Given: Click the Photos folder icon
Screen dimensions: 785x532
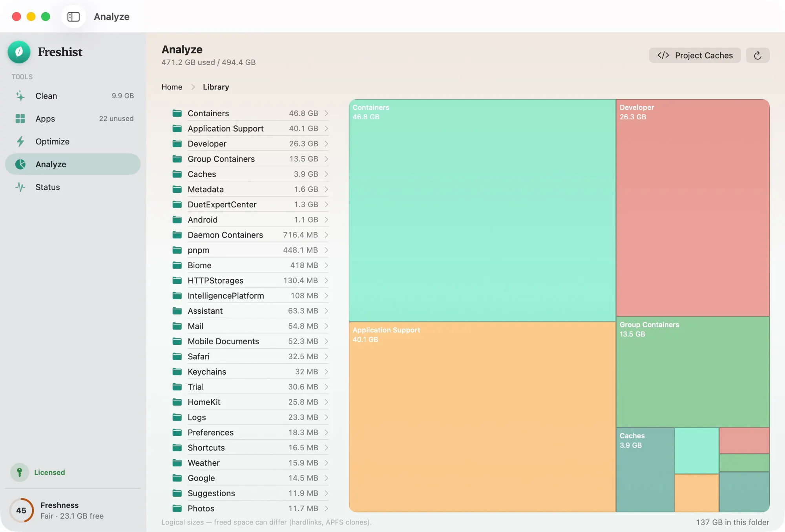Looking at the screenshot, I should coord(177,508).
